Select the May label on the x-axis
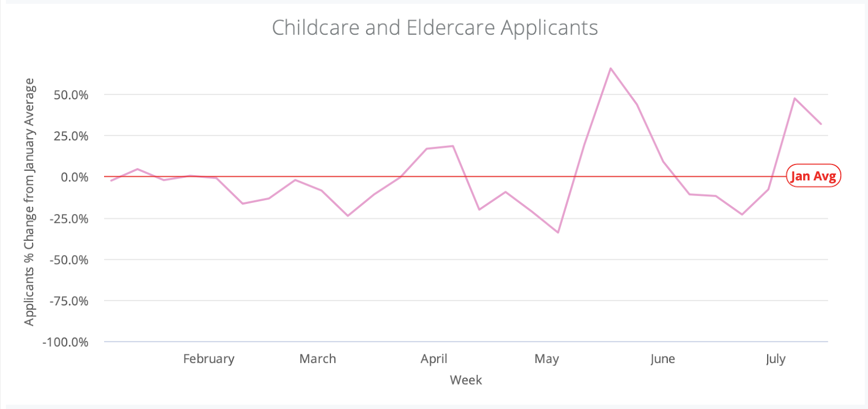The image size is (868, 409). (x=546, y=359)
